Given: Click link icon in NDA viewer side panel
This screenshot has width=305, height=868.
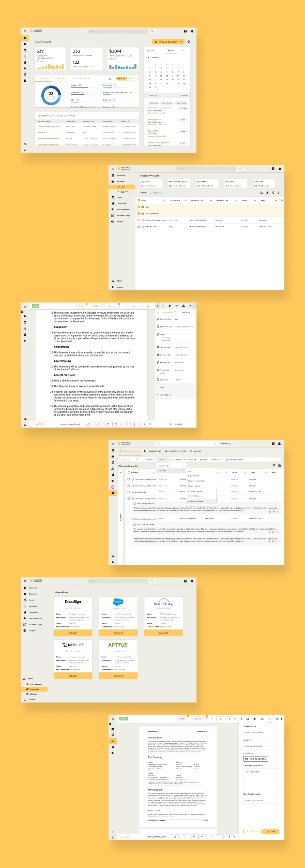Looking at the screenshot, I should coord(176,306).
